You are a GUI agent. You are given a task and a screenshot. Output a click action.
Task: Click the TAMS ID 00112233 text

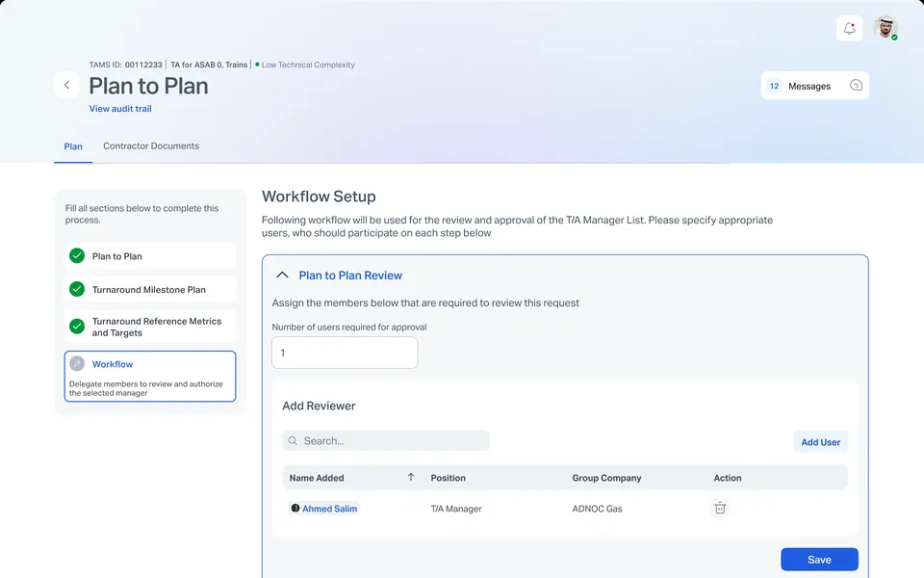tap(125, 65)
